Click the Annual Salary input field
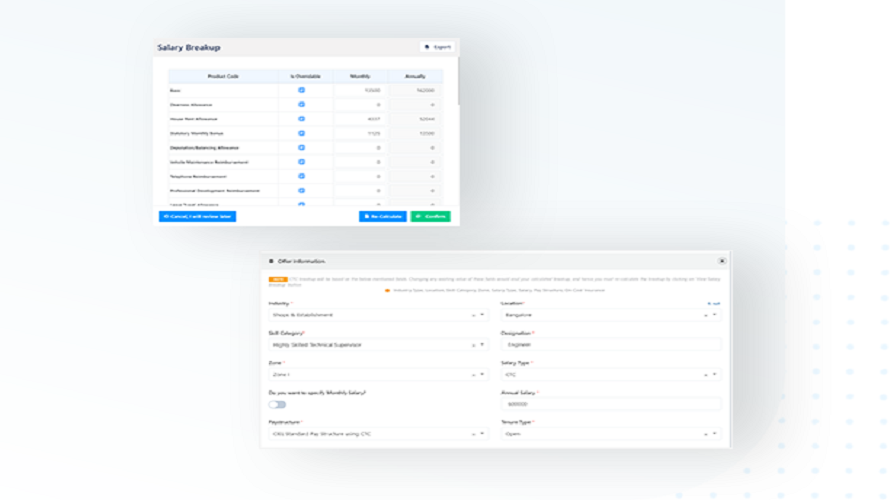Screen dimensions: 890x500 point(611,404)
